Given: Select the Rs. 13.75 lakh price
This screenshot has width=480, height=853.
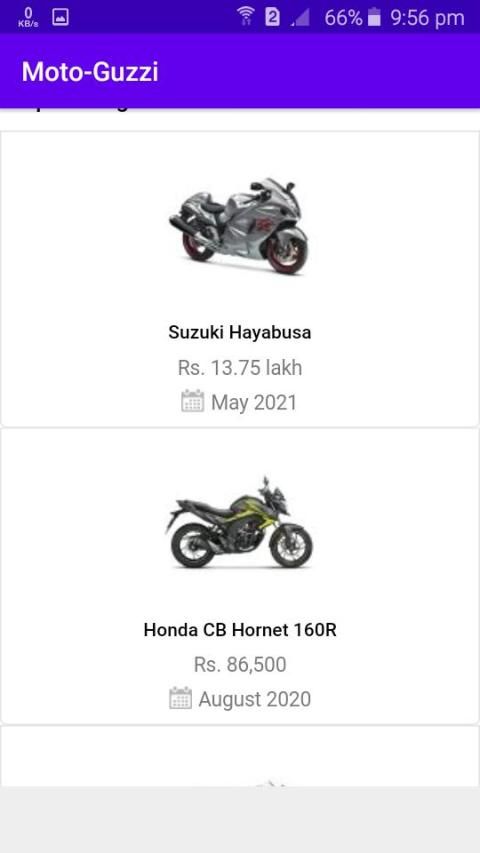Looking at the screenshot, I should pyautogui.click(x=239, y=368).
